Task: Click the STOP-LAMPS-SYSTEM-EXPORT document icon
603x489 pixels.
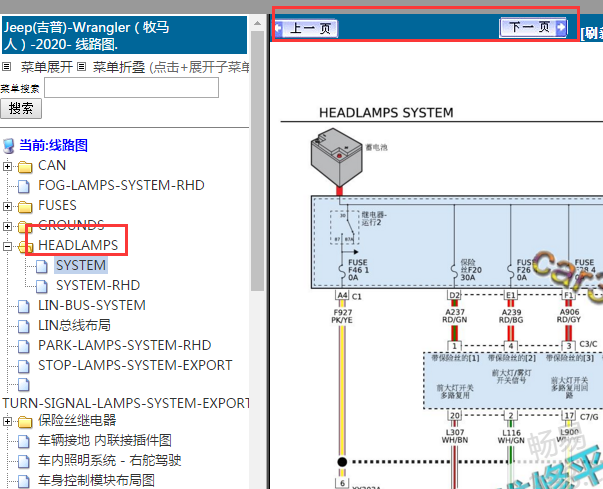Action: 24,366
